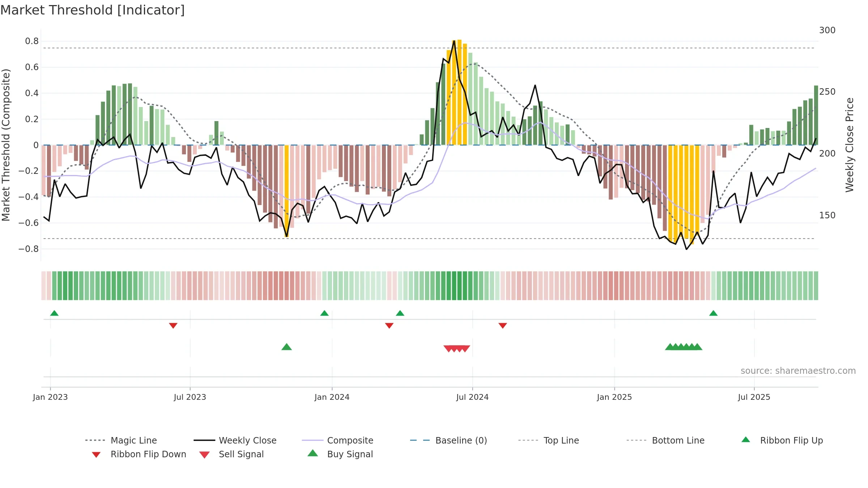Toggle the Top Line legend entry
Viewport: 868px width, 488px height.
point(549,440)
